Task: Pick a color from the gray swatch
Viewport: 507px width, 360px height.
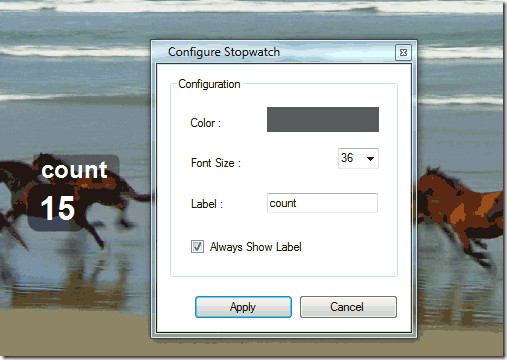Action: click(x=323, y=119)
